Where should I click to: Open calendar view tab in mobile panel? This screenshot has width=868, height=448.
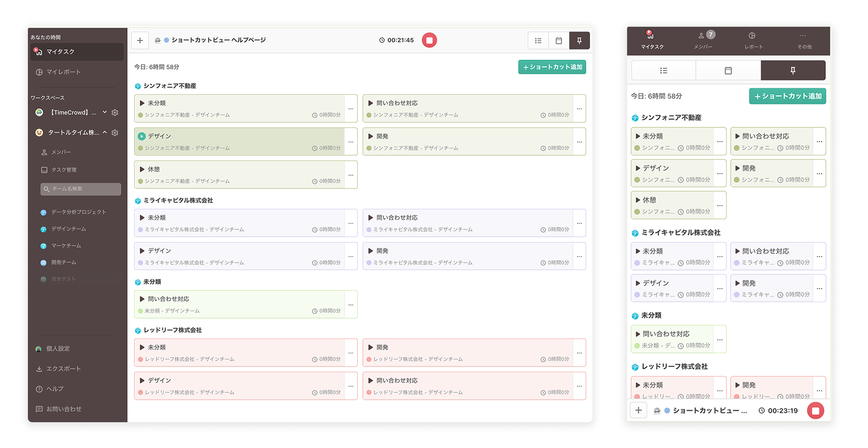coord(728,71)
